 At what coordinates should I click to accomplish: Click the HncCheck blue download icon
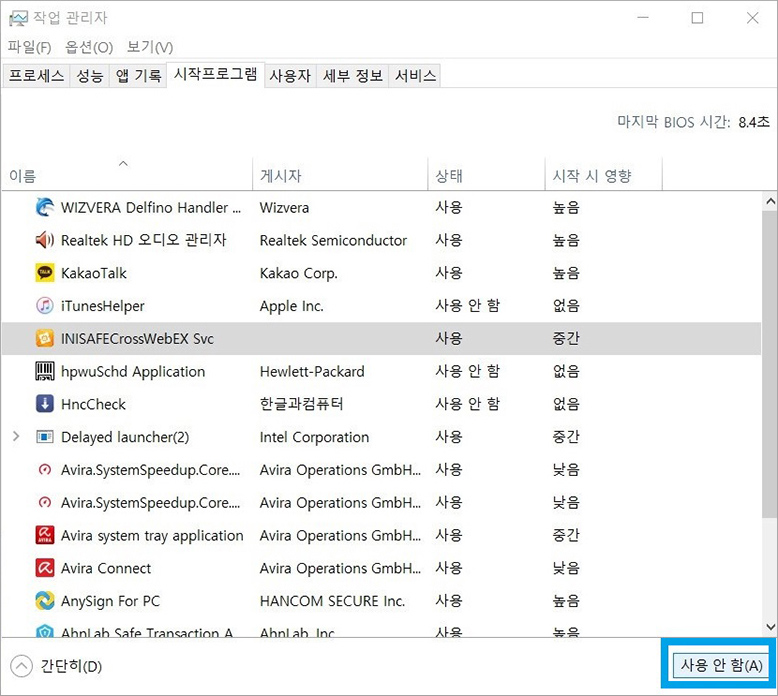[x=45, y=404]
